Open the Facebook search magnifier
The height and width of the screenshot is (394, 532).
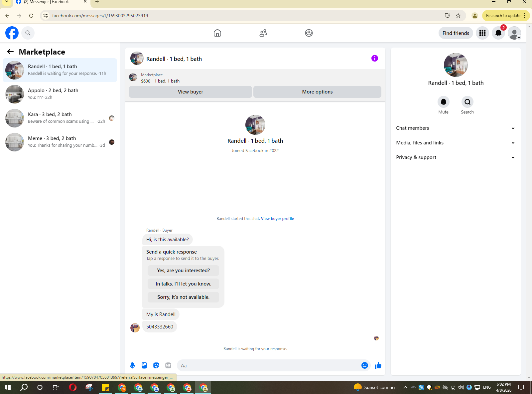click(x=28, y=33)
